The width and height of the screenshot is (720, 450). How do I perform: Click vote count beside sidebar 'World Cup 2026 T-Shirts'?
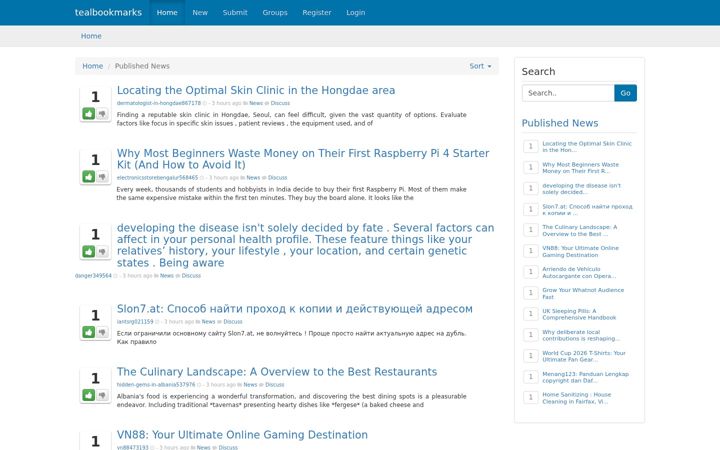point(531,356)
